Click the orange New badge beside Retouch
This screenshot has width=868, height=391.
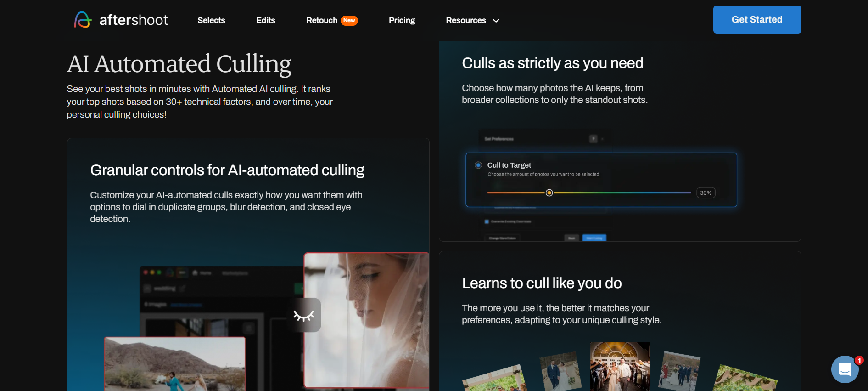tap(349, 20)
